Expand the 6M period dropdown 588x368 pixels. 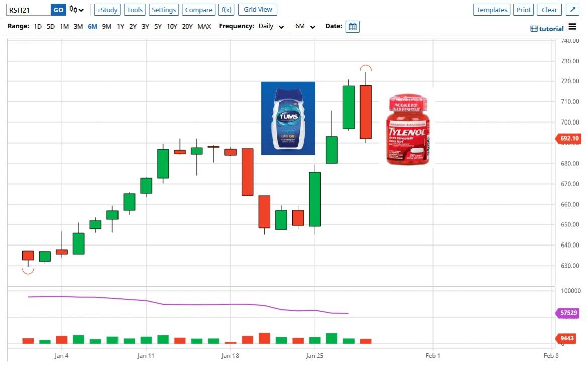pyautogui.click(x=305, y=27)
